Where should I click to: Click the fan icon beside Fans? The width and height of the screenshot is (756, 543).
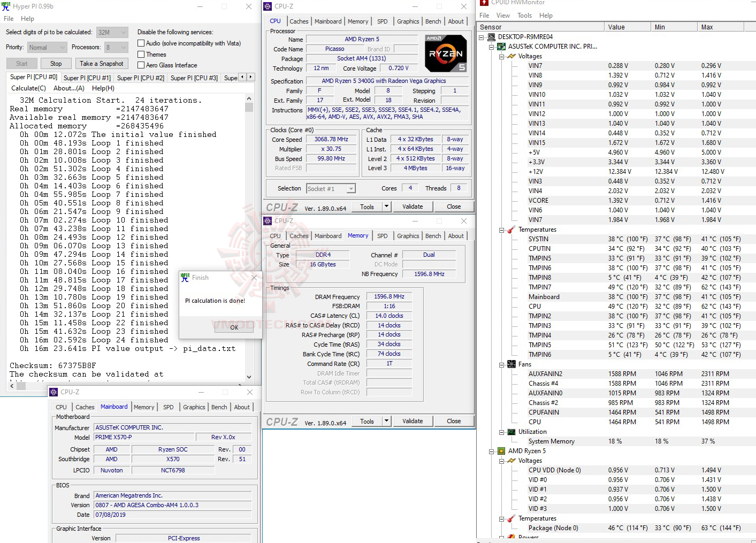click(511, 364)
